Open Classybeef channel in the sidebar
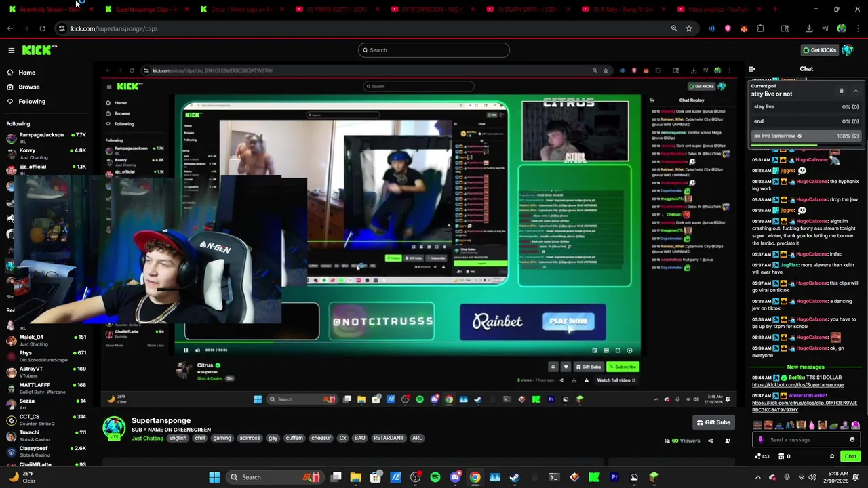868x488 pixels. click(46, 451)
